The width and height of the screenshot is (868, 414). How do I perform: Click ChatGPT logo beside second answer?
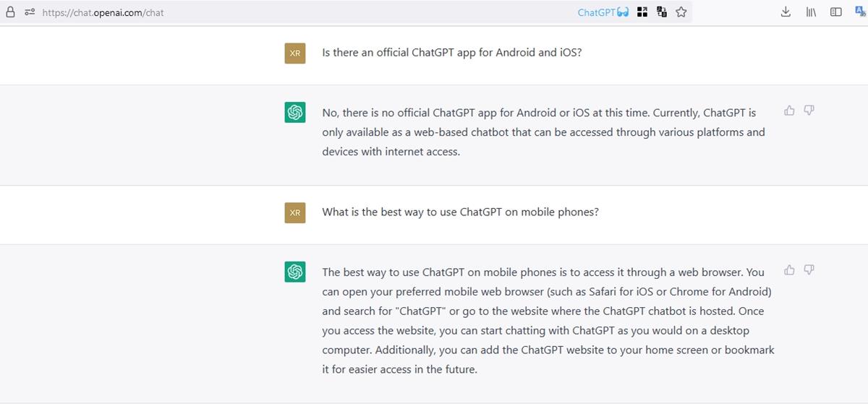click(295, 272)
